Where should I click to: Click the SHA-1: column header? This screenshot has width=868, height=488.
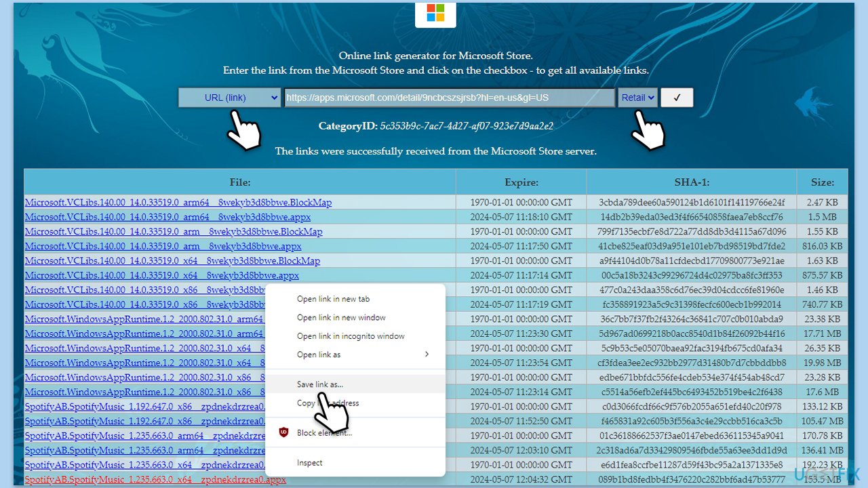(x=692, y=182)
